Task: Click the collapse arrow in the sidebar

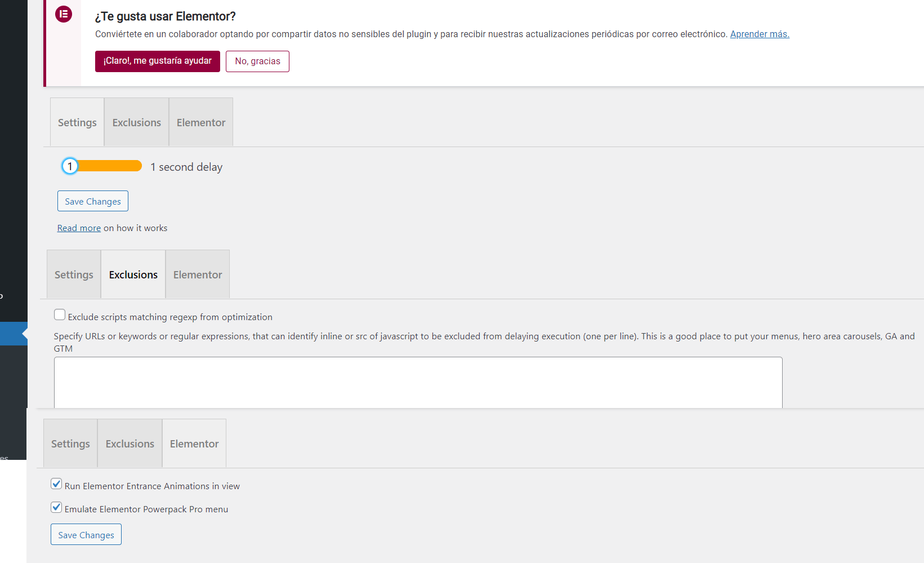Action: [24, 334]
